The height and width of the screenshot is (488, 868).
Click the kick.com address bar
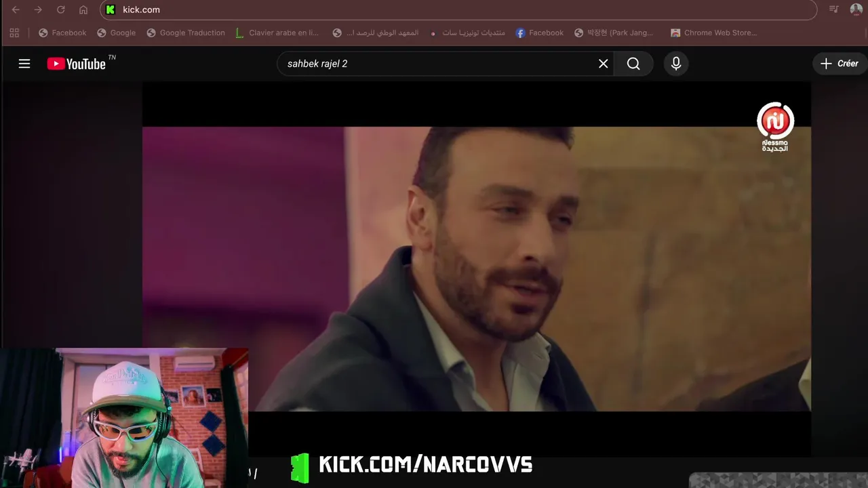click(458, 9)
